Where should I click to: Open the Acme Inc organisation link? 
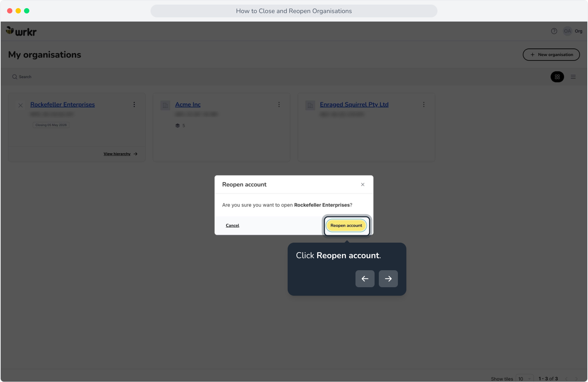tap(188, 105)
